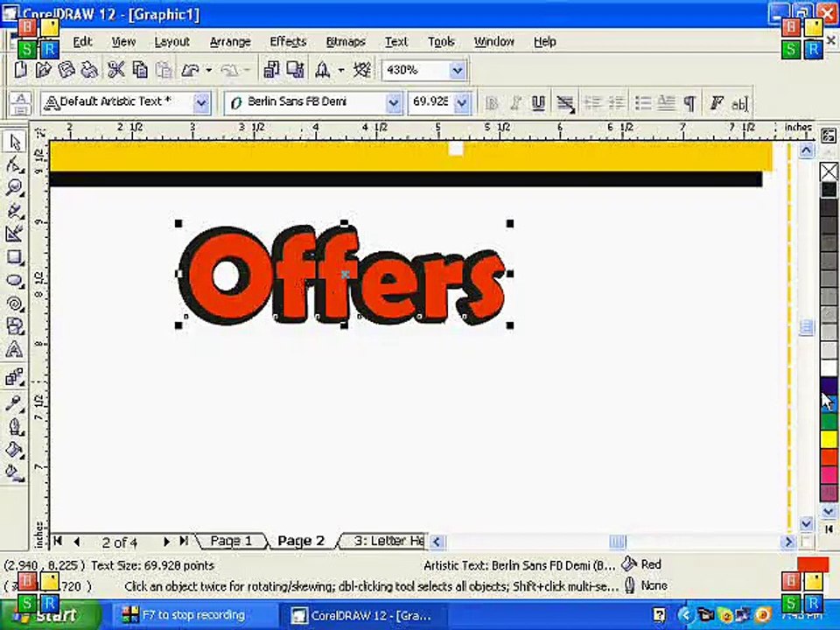This screenshot has width=840, height=630.
Task: Click the Undo arrow icon
Action: [x=190, y=70]
